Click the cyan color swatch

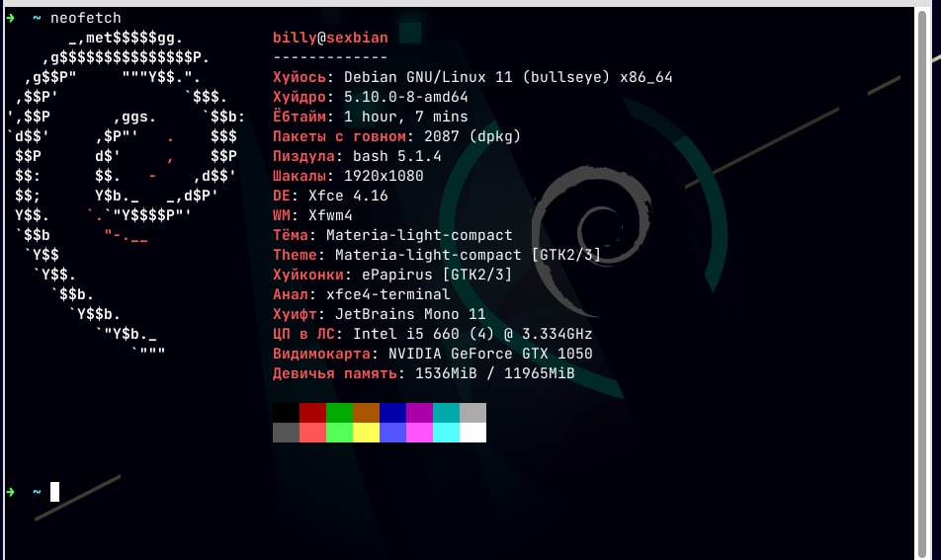(446, 433)
